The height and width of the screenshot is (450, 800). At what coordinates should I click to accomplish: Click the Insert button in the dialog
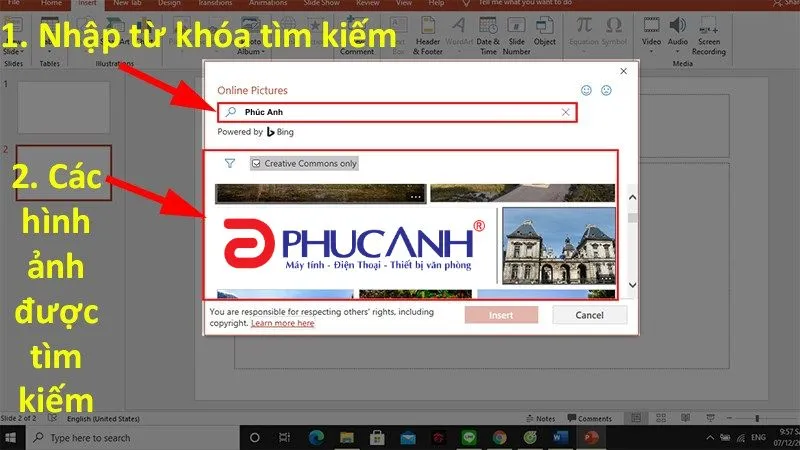coord(501,315)
